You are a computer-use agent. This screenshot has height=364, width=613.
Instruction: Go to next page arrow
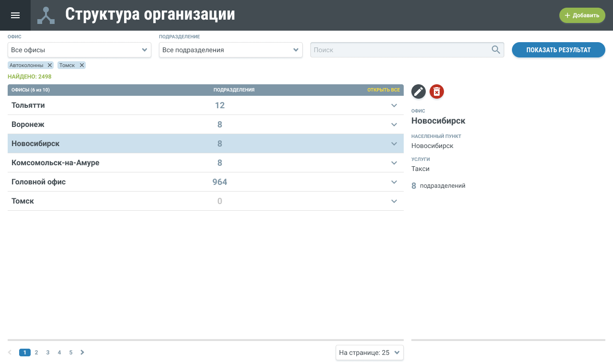click(x=82, y=353)
